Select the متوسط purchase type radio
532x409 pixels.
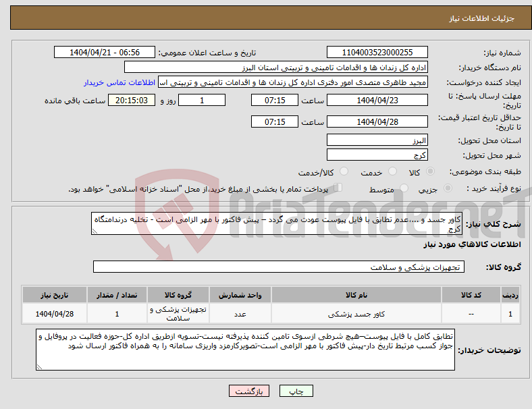pyautogui.click(x=404, y=188)
